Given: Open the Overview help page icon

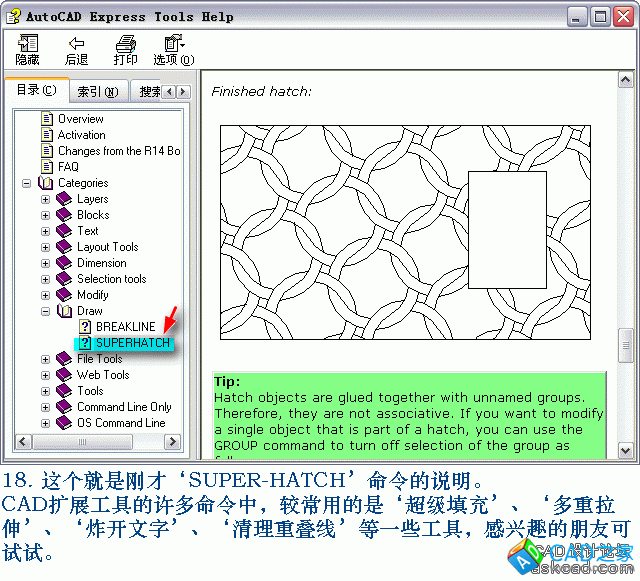Looking at the screenshot, I should (47, 119).
